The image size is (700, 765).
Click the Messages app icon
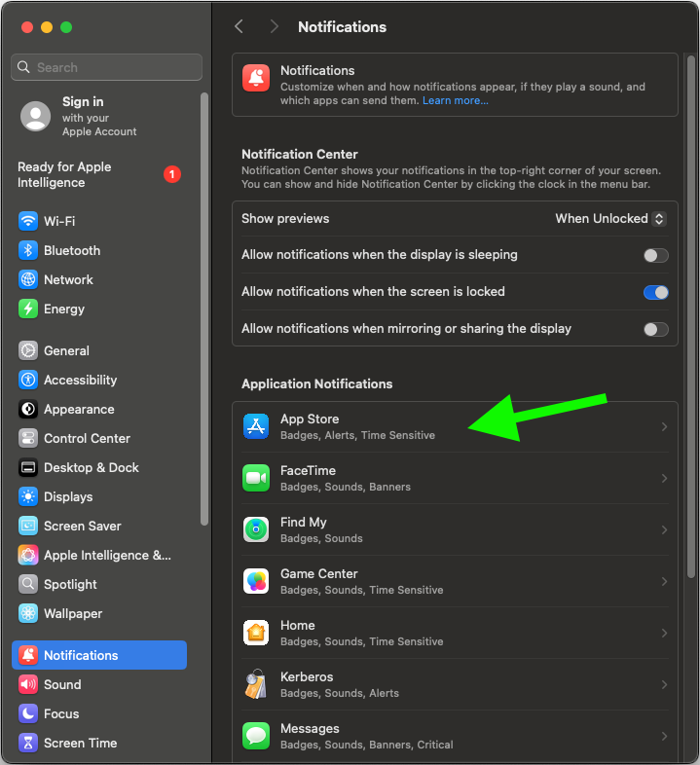pos(256,736)
